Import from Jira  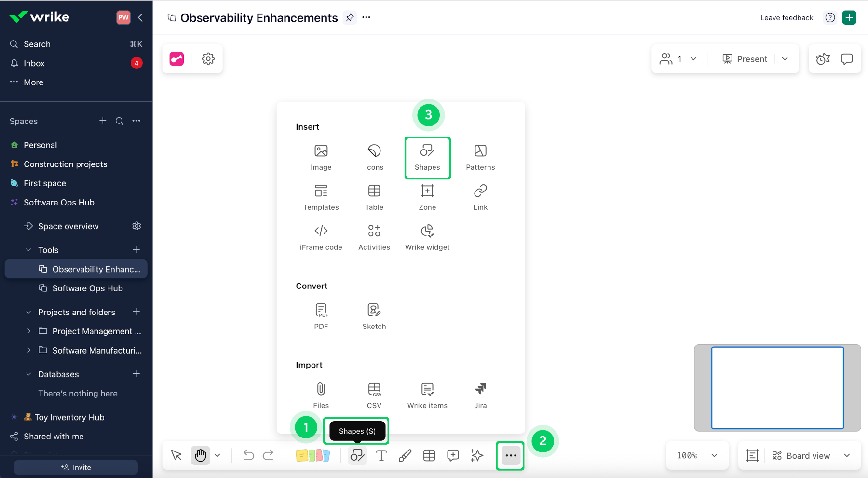pos(480,396)
